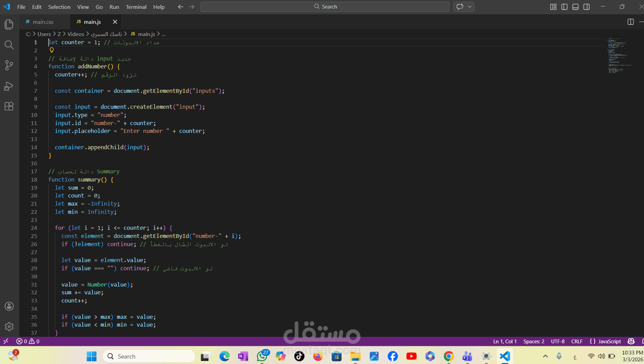Viewport: 644px width, 364px height.
Task: Open Microsoft Edge from the taskbar
Action: (x=225, y=356)
